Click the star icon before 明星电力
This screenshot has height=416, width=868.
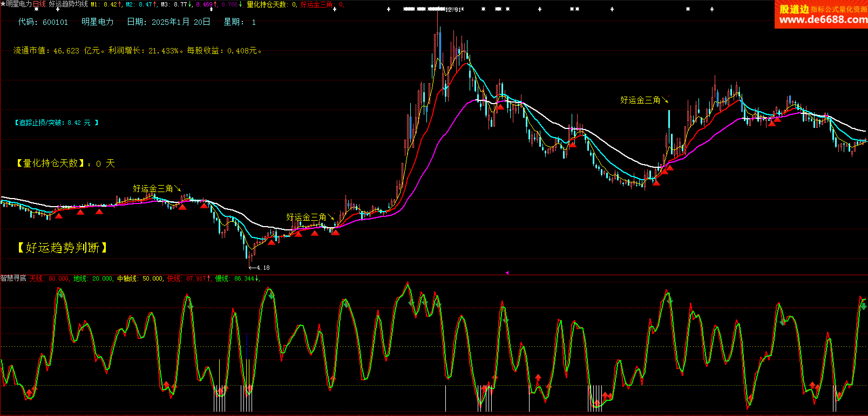(x=3, y=4)
